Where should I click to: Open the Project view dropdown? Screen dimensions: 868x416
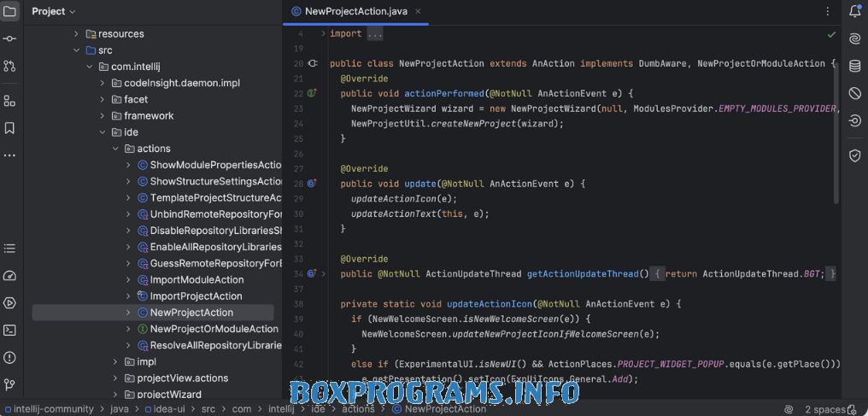[53, 11]
